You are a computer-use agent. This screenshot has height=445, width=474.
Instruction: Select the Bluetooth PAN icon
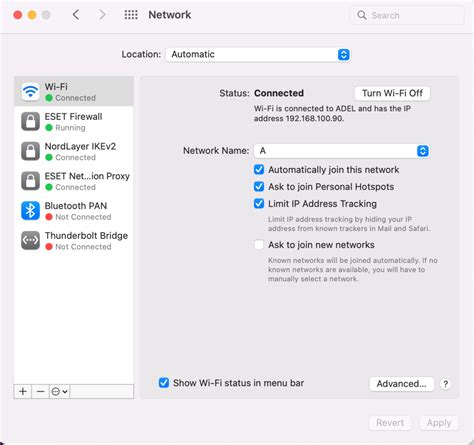30,211
